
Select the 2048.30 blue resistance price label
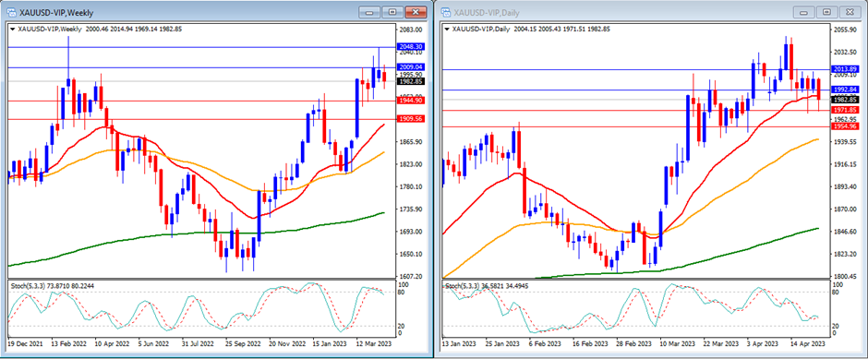[411, 47]
